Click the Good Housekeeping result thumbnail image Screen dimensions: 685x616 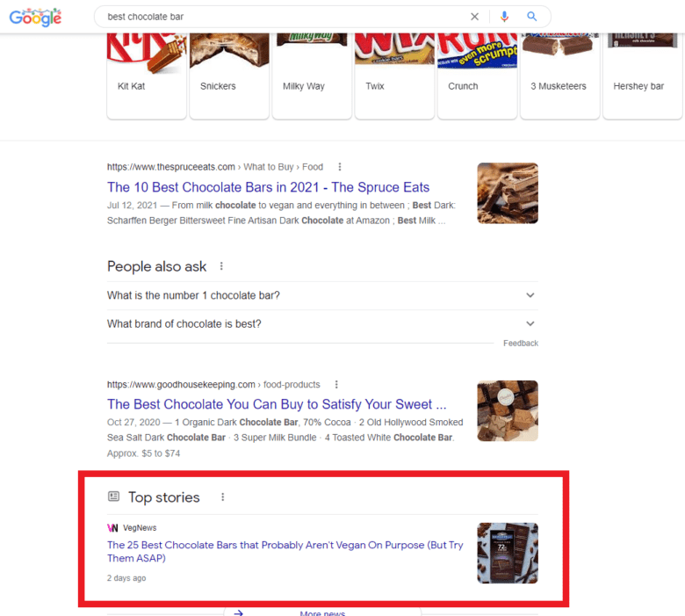(x=508, y=410)
